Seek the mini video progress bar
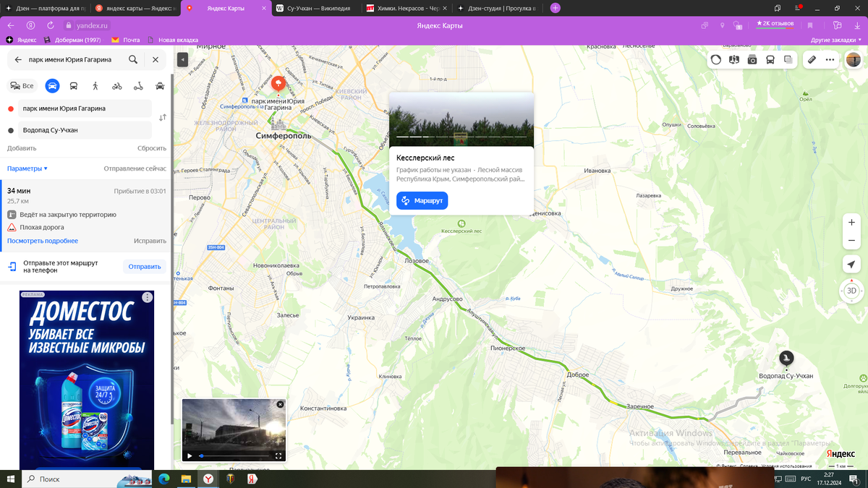 click(234, 456)
